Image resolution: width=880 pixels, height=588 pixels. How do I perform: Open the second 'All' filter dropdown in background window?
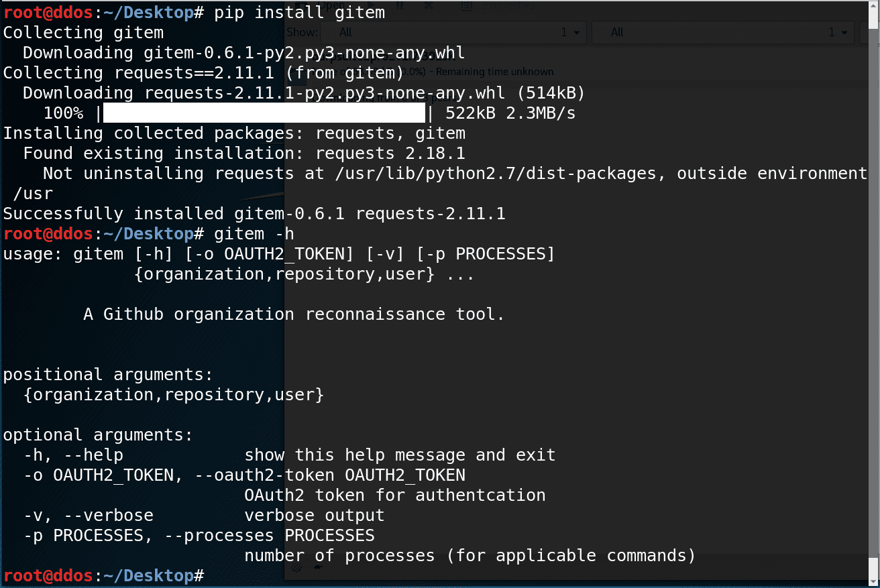(x=722, y=32)
